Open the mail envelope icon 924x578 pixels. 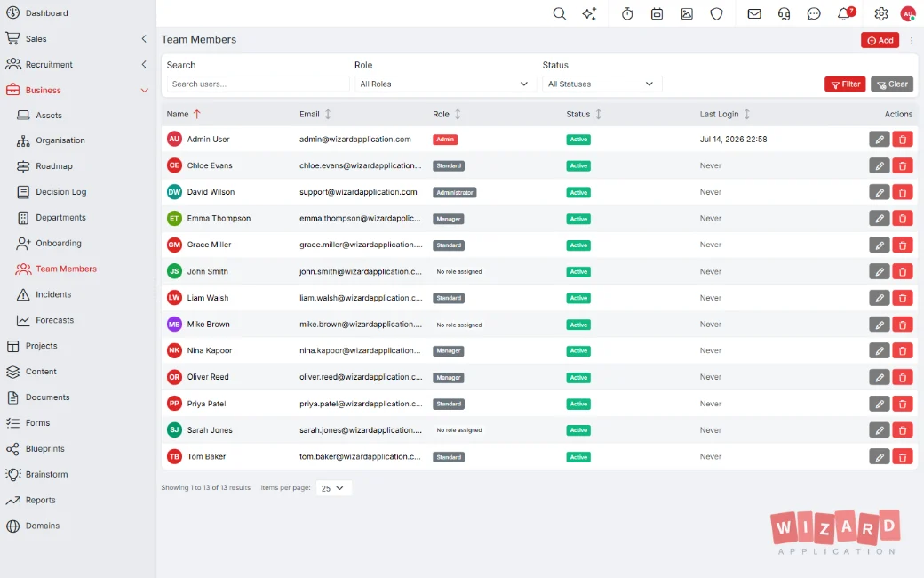pos(753,13)
